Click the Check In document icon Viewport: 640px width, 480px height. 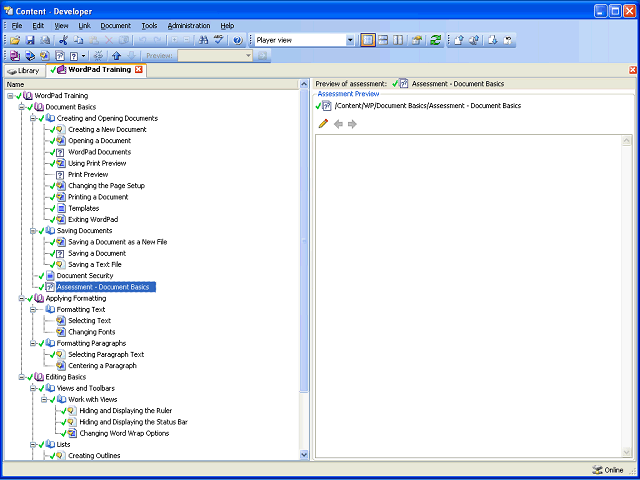(459, 40)
